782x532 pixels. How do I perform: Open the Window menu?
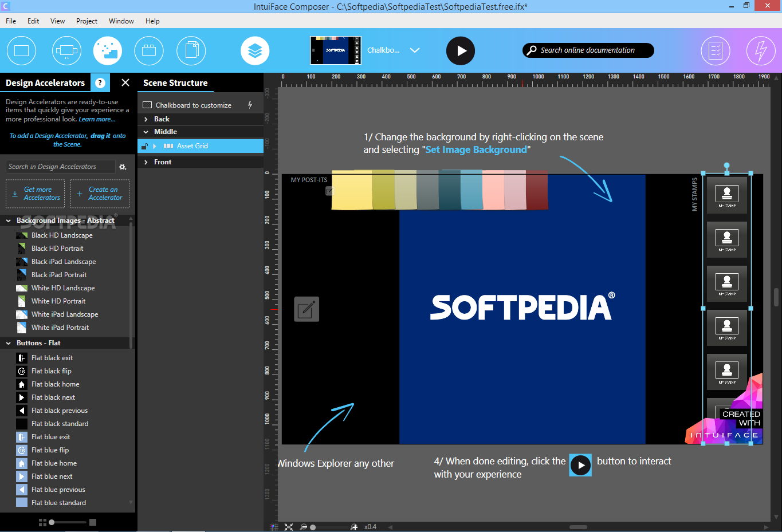(121, 21)
